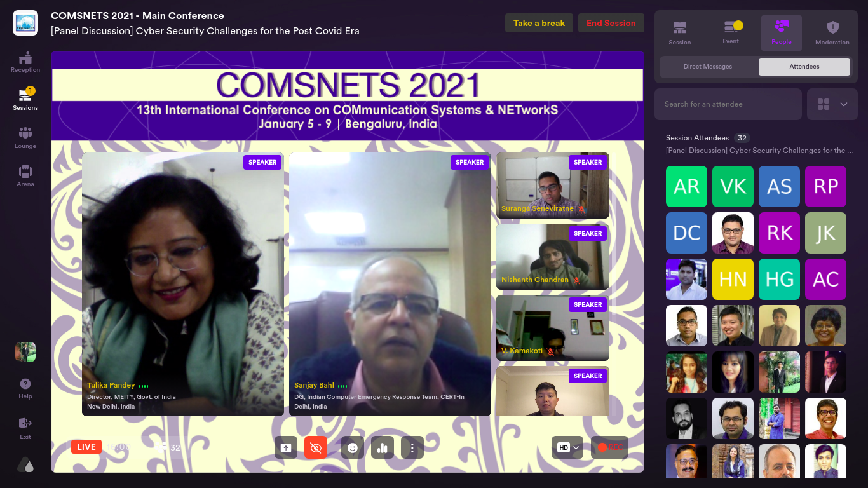Image resolution: width=868 pixels, height=488 pixels.
Task: Select the AR attendee avatar tile
Action: 686,187
